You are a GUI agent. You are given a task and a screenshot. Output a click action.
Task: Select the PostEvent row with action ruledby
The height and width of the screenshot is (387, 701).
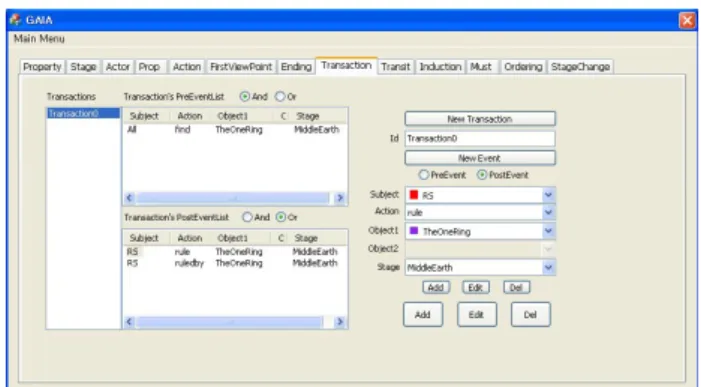click(x=235, y=263)
